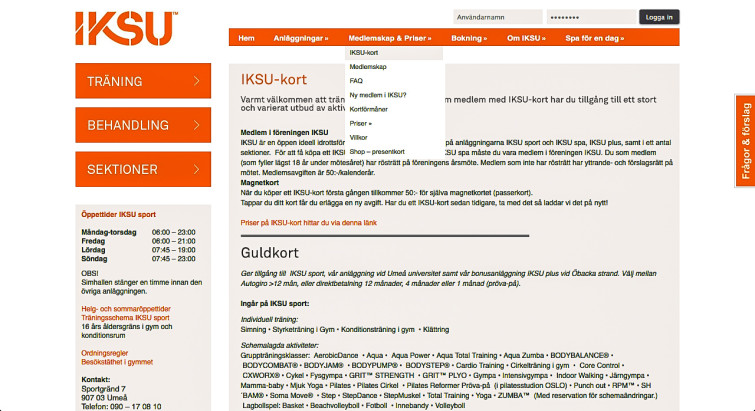Select Shop – presentkort menu entry
The image size is (755, 411).
(394, 152)
